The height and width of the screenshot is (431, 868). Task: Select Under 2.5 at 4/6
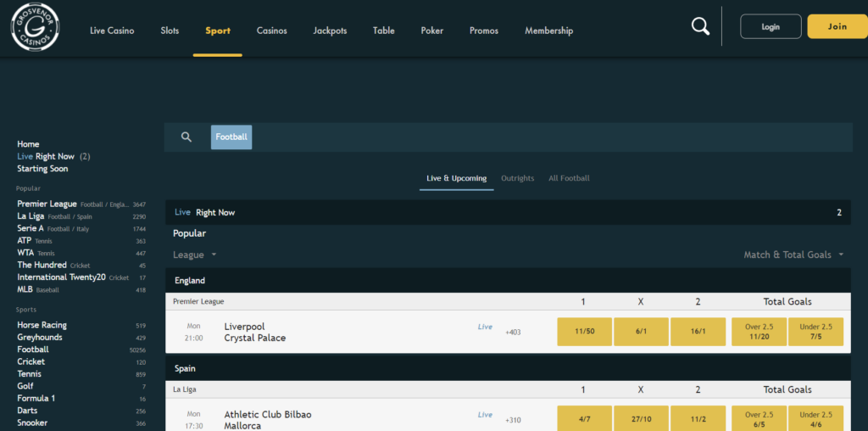[816, 418]
